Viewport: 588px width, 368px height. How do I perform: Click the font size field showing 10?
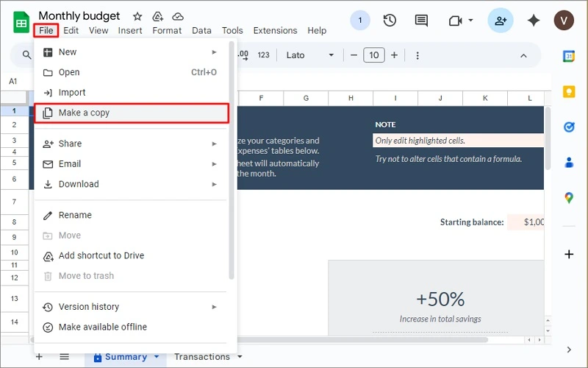(374, 55)
